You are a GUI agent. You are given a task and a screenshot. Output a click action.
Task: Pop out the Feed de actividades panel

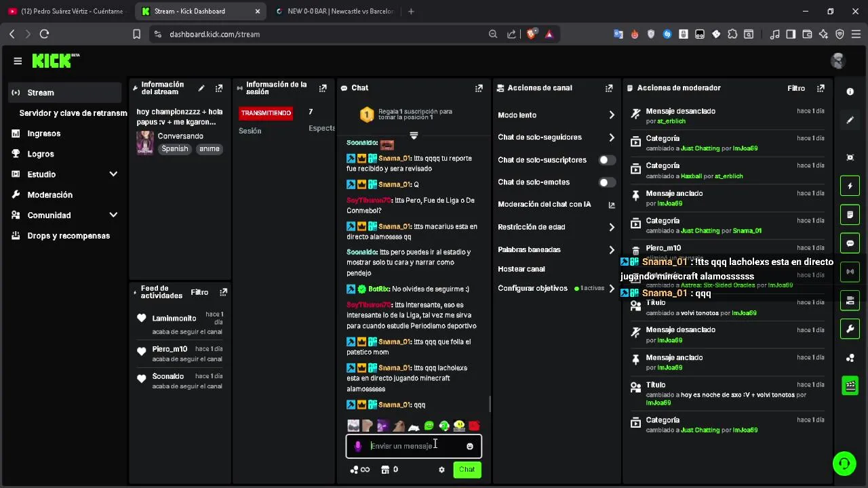[223, 292]
